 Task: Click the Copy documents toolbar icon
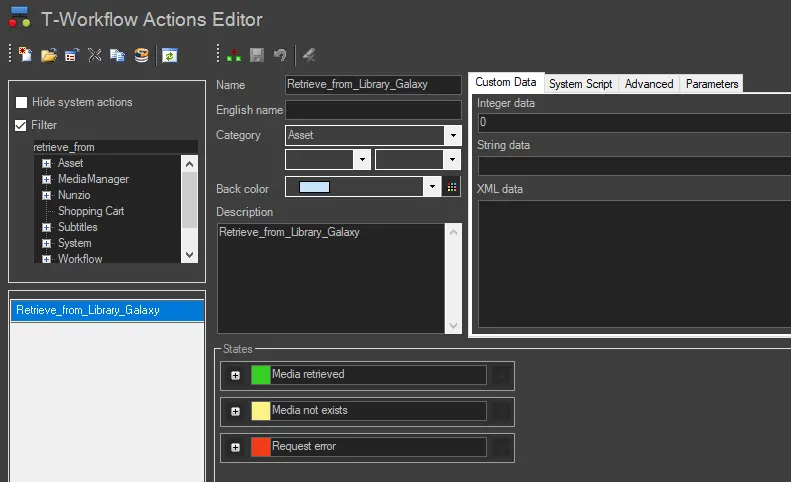pyautogui.click(x=118, y=56)
